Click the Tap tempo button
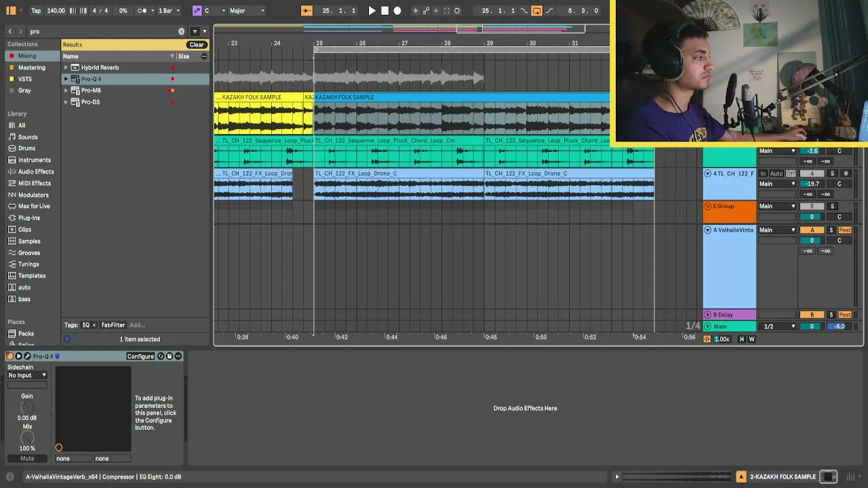The height and width of the screenshot is (488, 868). [x=36, y=11]
